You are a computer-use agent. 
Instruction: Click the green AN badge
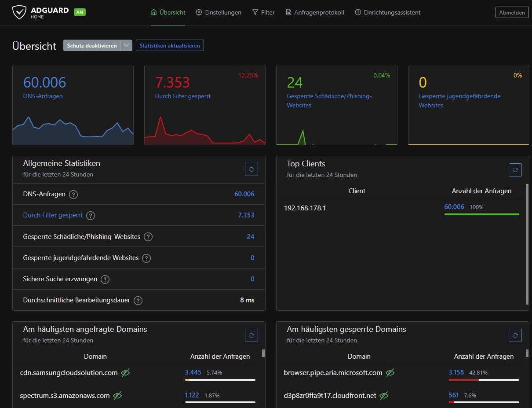(80, 12)
